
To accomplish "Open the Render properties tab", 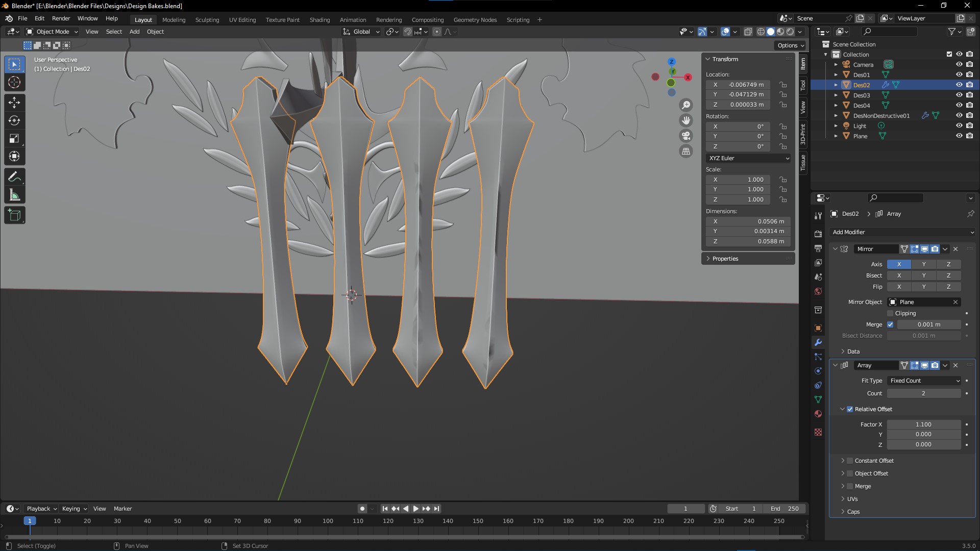I will 818,234.
